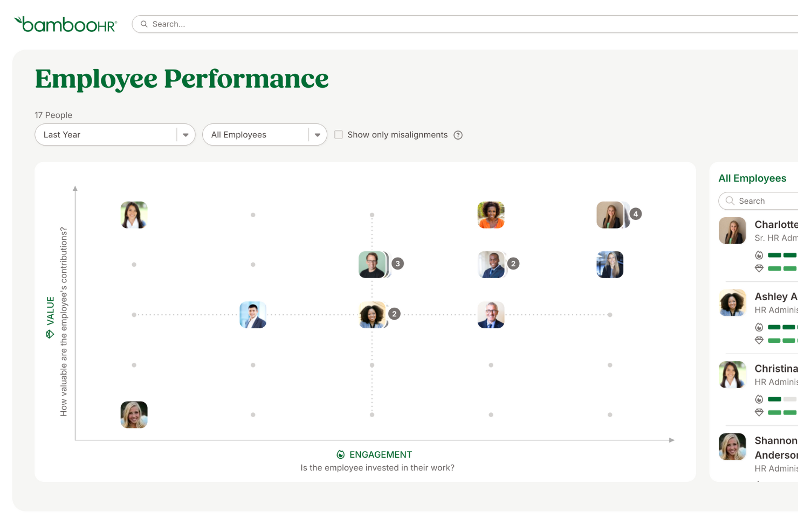798x532 pixels.
Task: Open the Last Year time period dropdown
Action: click(185, 134)
